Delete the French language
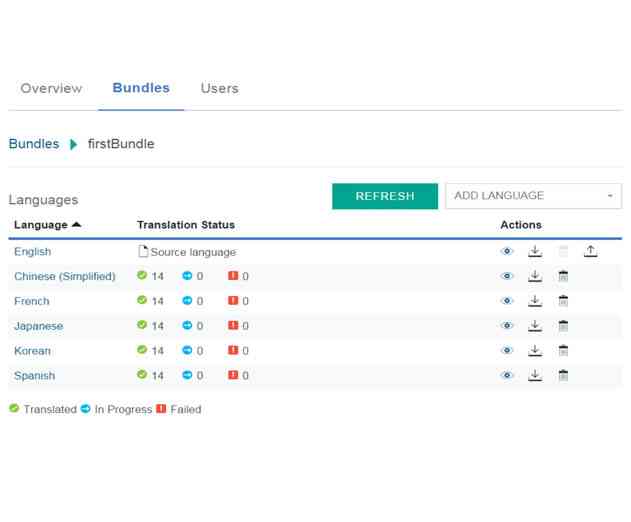 coord(563,301)
